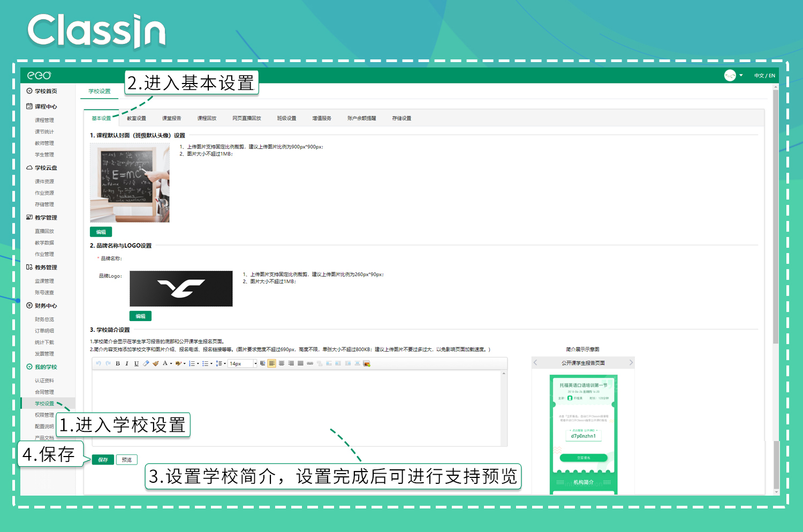803x532 pixels.
Task: Click the undo icon in the editor toolbar
Action: click(x=99, y=363)
